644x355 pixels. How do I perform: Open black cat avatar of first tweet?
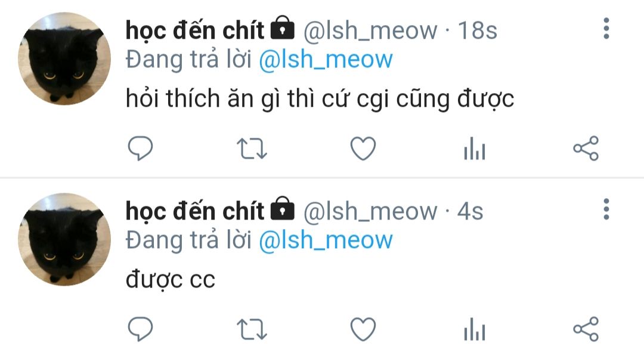tap(64, 58)
